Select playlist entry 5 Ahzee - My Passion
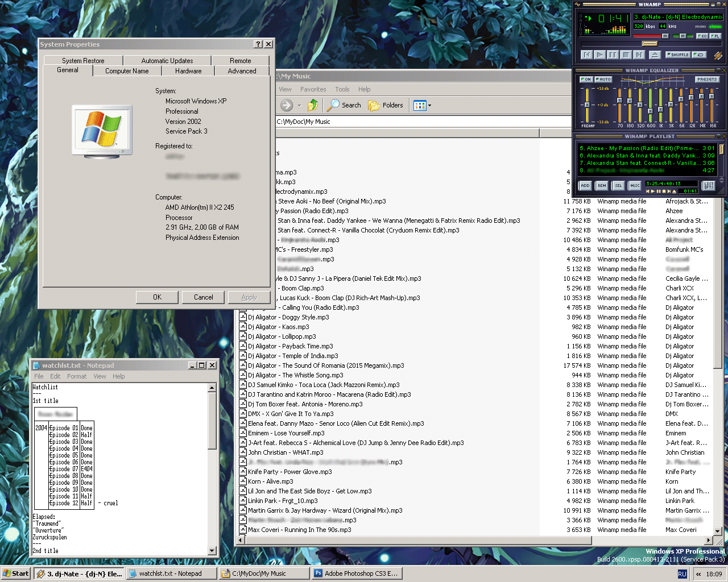 647,148
